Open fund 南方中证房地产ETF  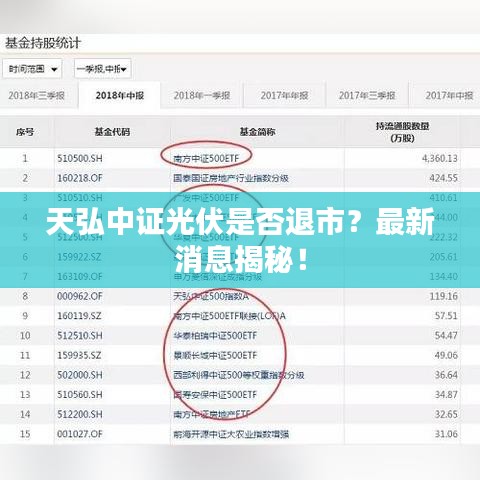(212, 414)
